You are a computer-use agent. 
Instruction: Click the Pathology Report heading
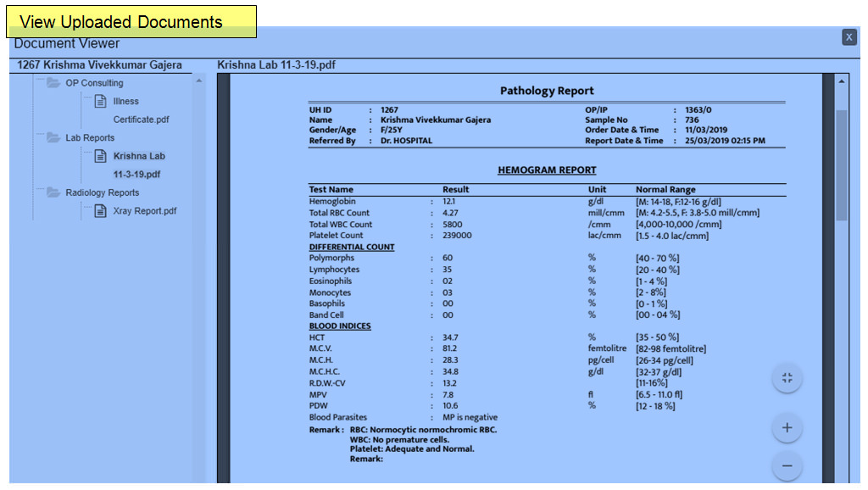[547, 91]
